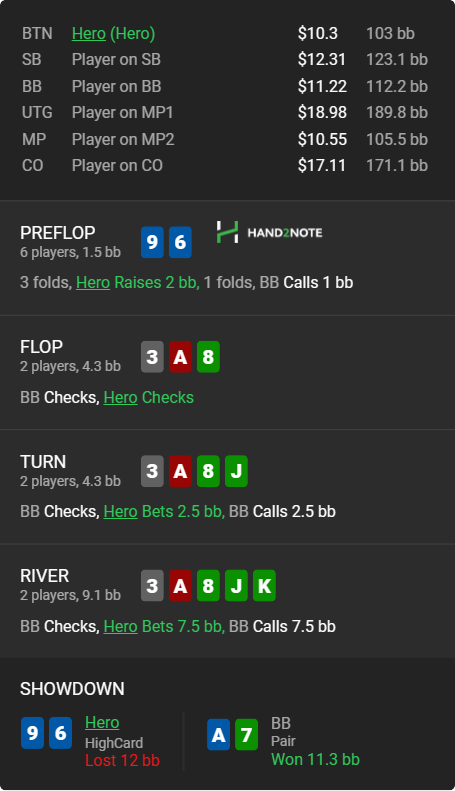Click BB's blue Ace card at showdown

[x=218, y=734]
